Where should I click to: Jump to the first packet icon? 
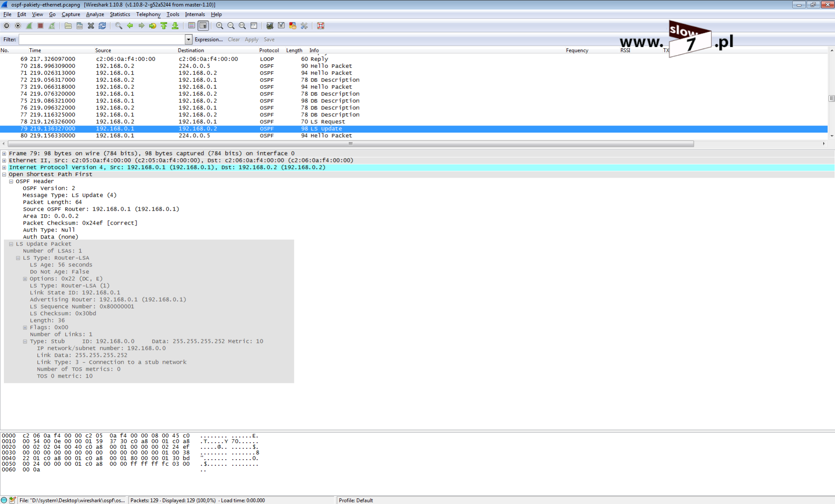[164, 26]
